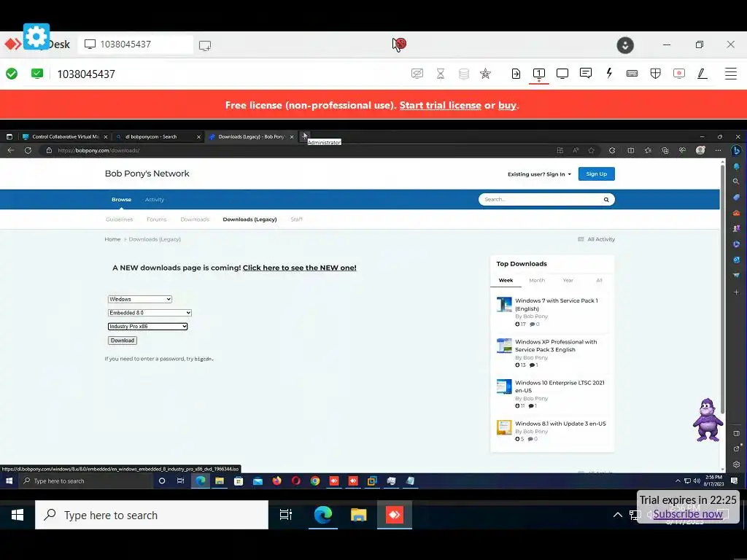Open the display settings monitor icon
Viewport: 747px width, 560px height.
click(x=562, y=74)
